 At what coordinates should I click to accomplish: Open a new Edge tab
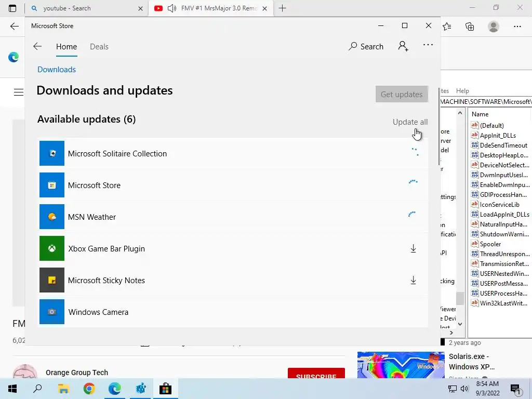(x=282, y=8)
